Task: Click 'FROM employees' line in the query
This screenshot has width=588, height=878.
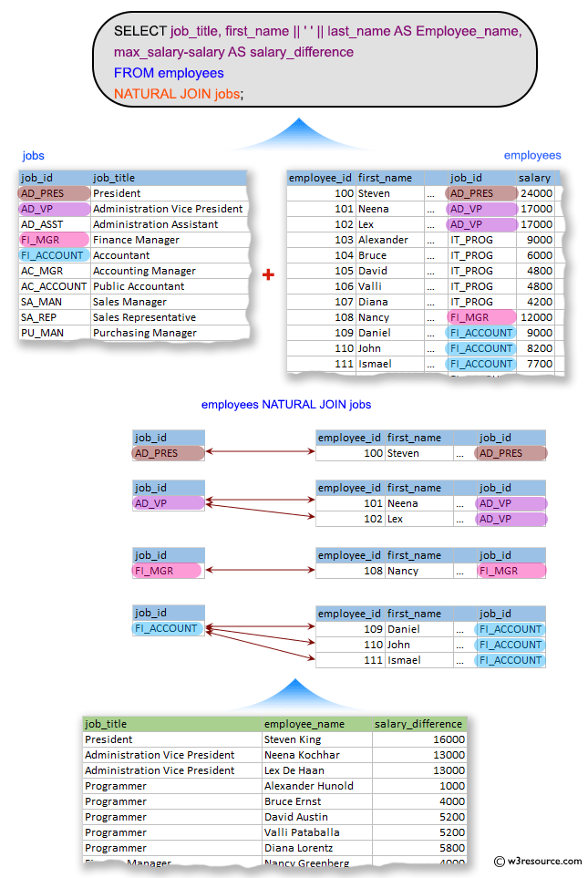Action: (x=169, y=73)
